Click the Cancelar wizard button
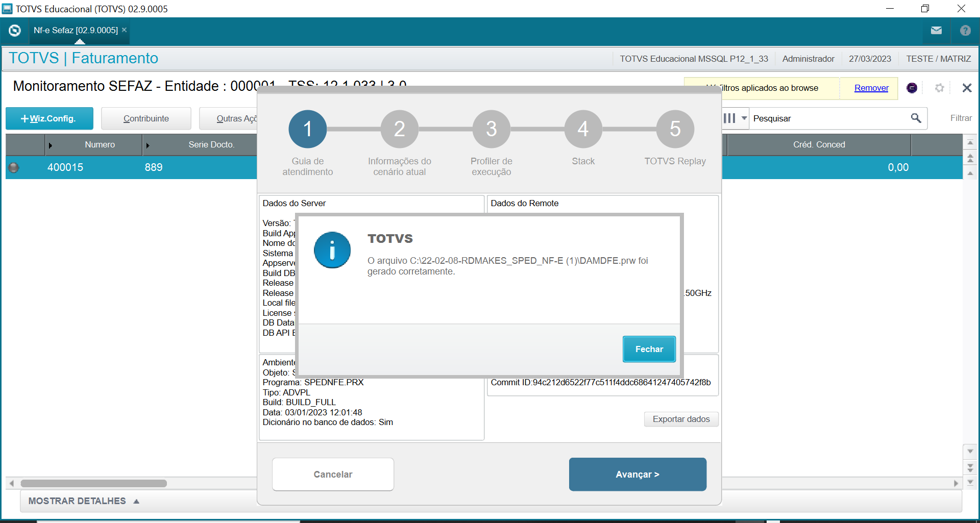 [x=333, y=475]
